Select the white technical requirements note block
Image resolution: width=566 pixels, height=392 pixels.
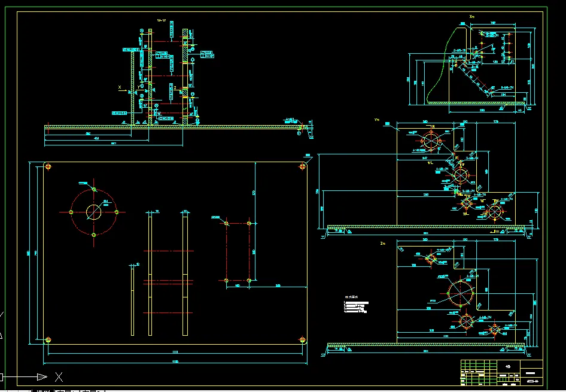click(356, 304)
